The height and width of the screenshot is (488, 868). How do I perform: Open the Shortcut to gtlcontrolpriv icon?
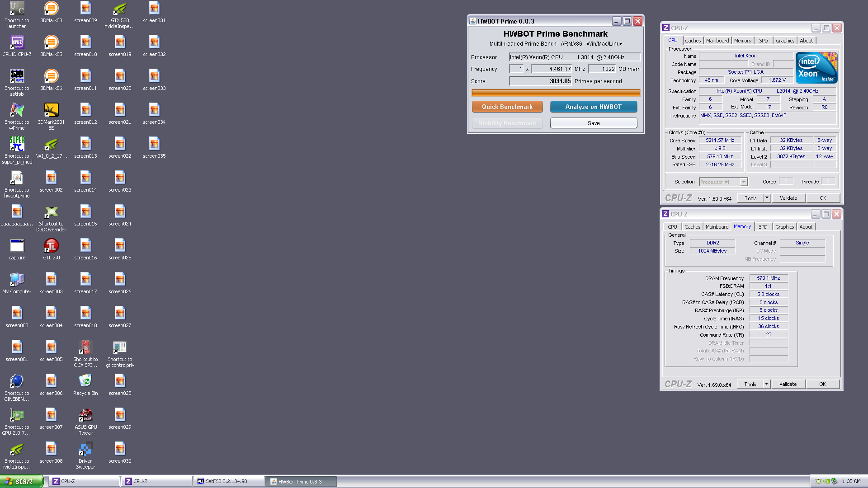point(120,353)
